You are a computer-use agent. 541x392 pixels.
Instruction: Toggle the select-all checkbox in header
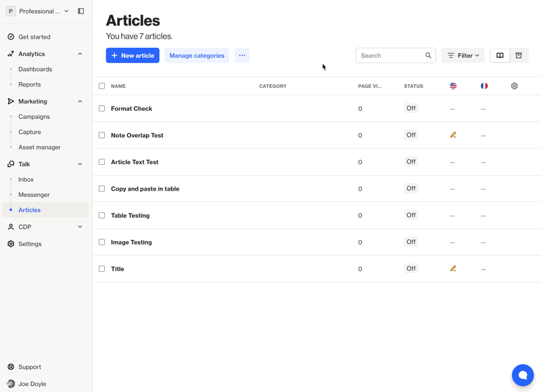(102, 86)
